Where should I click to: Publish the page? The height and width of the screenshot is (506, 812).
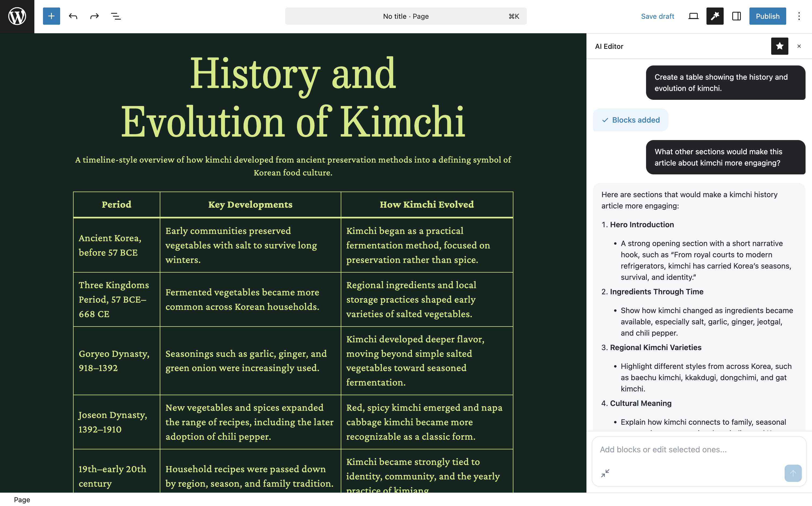coord(767,16)
